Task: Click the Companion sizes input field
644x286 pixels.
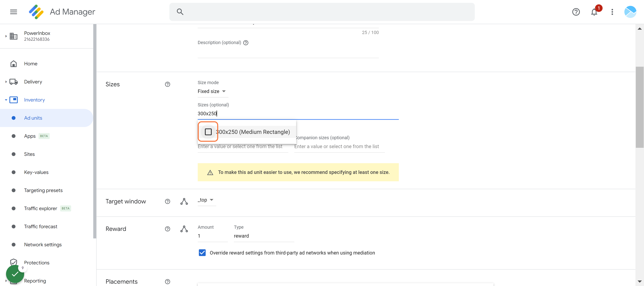Action: pos(339,147)
